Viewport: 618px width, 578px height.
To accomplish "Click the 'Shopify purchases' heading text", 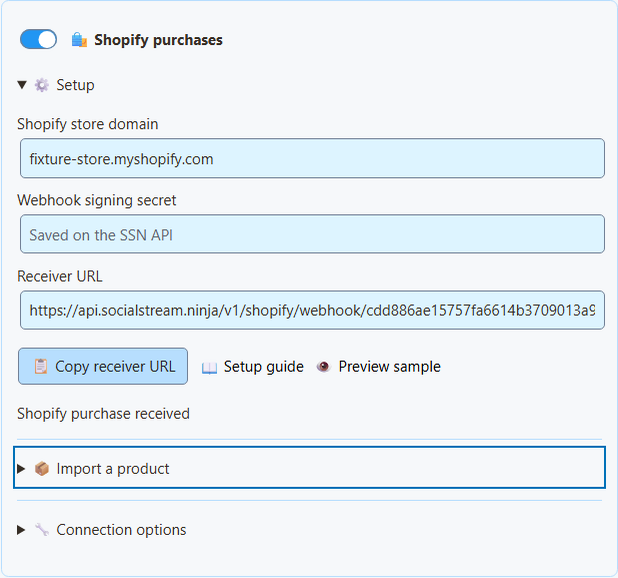I will [x=158, y=40].
